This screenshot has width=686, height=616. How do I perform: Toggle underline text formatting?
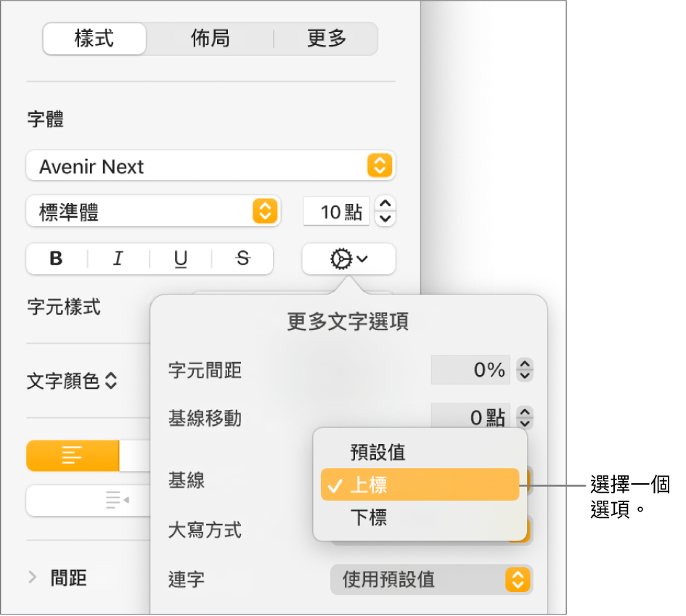pos(181,259)
